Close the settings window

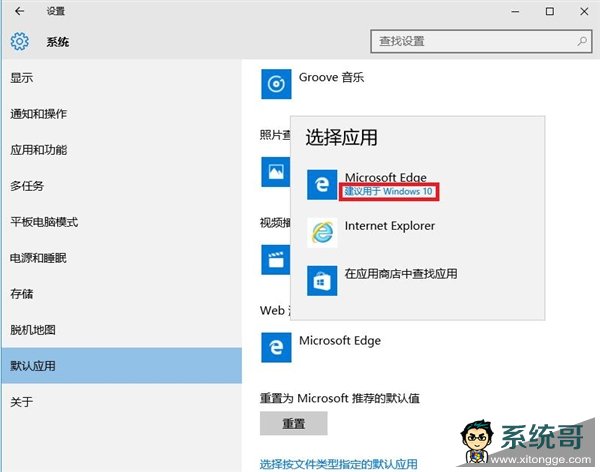pyautogui.click(x=584, y=11)
